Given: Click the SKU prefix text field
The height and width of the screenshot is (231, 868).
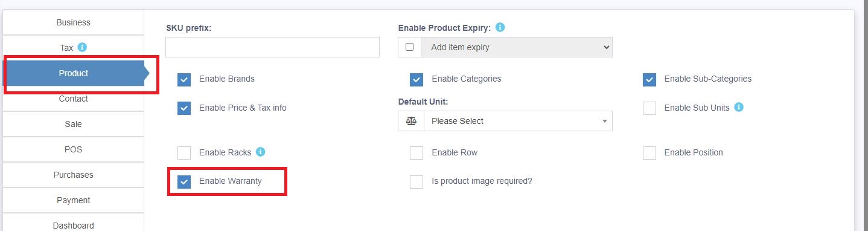Looking at the screenshot, I should (x=272, y=47).
